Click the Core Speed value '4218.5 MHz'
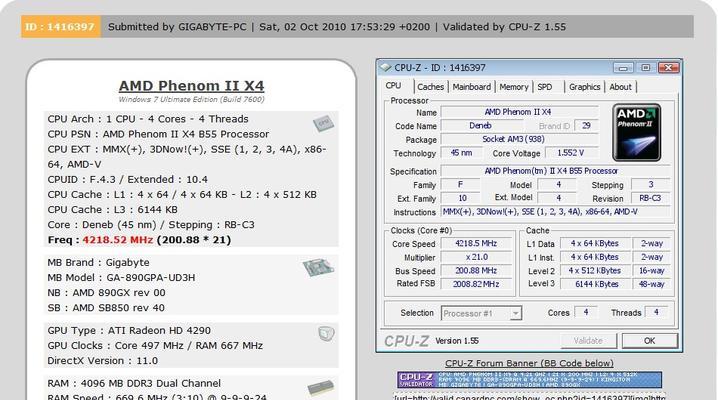 click(476, 243)
